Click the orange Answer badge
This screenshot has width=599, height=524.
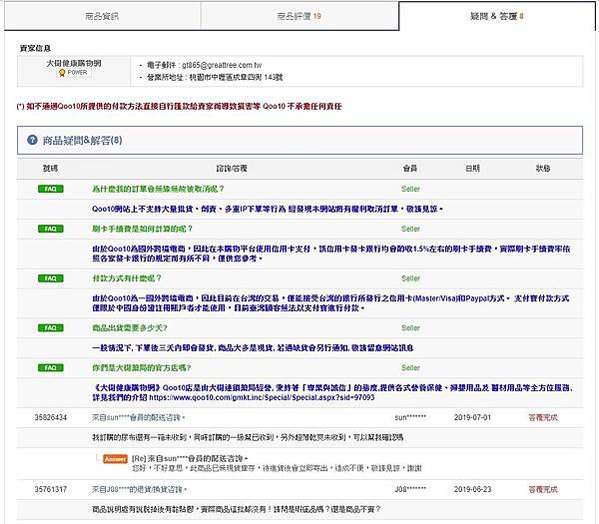click(115, 459)
